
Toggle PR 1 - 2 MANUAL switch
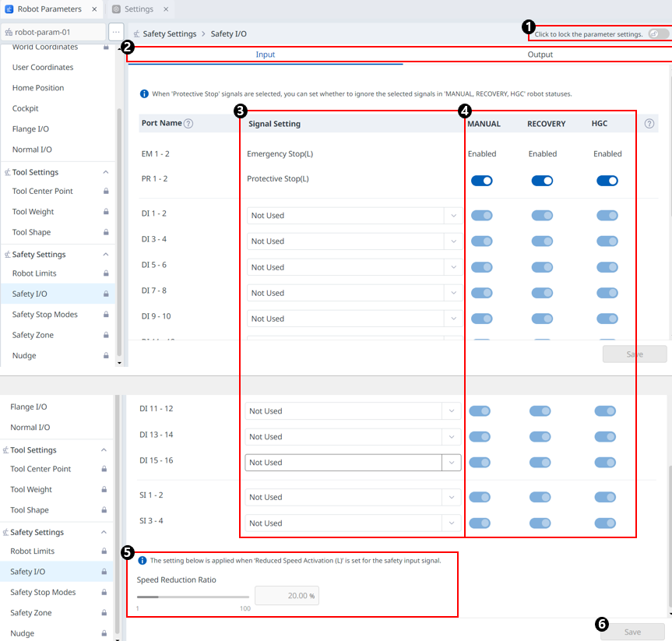click(482, 181)
